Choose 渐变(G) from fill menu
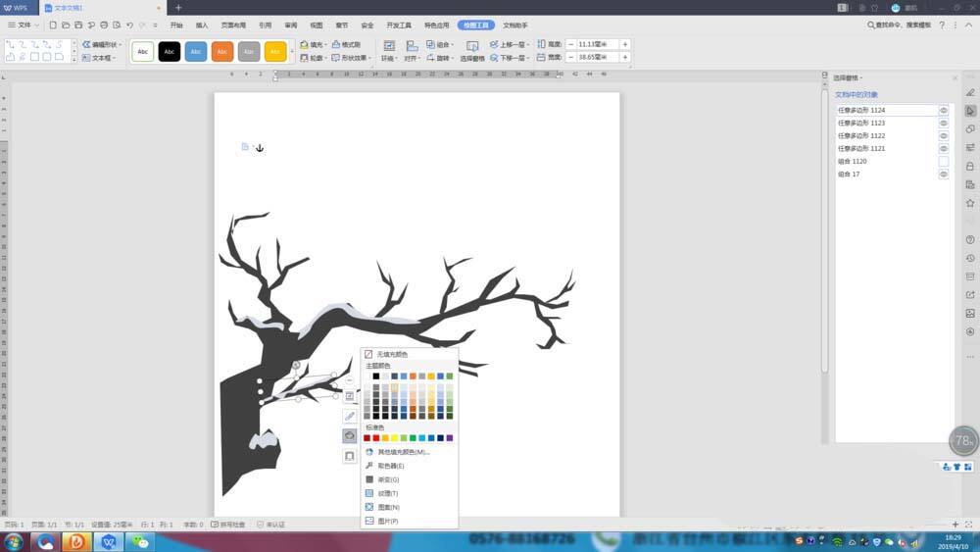This screenshot has width=980, height=552. pos(388,479)
